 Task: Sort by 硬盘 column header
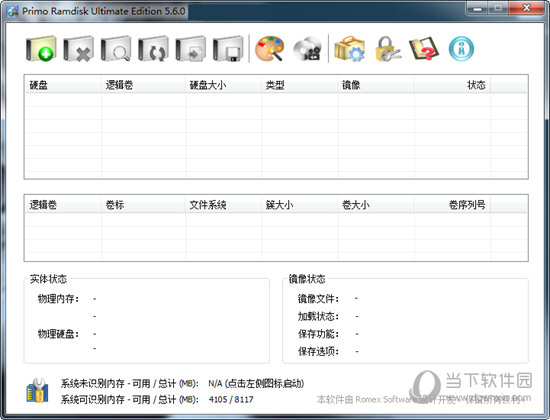[x=63, y=85]
